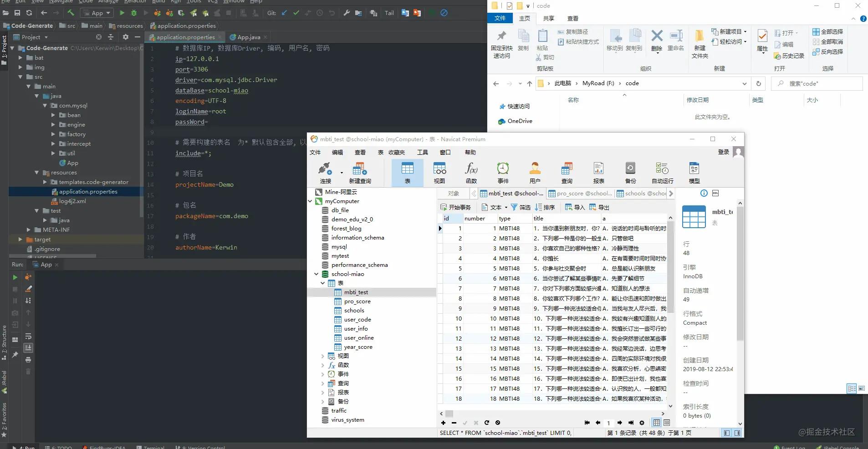Switch to the App.java editor tab
Screen dimensions: 868x449
pos(248,37)
